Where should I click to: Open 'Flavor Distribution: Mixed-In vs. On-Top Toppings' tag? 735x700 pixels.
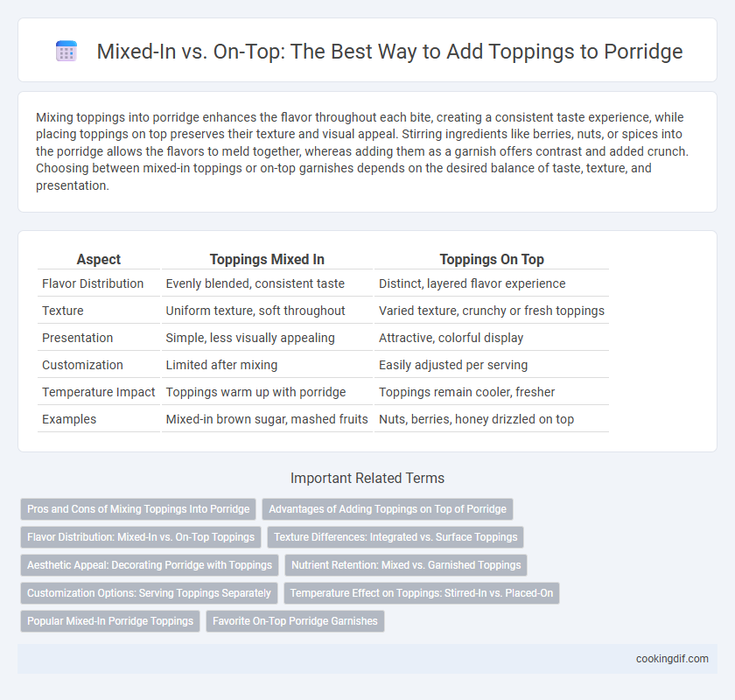pyautogui.click(x=141, y=537)
